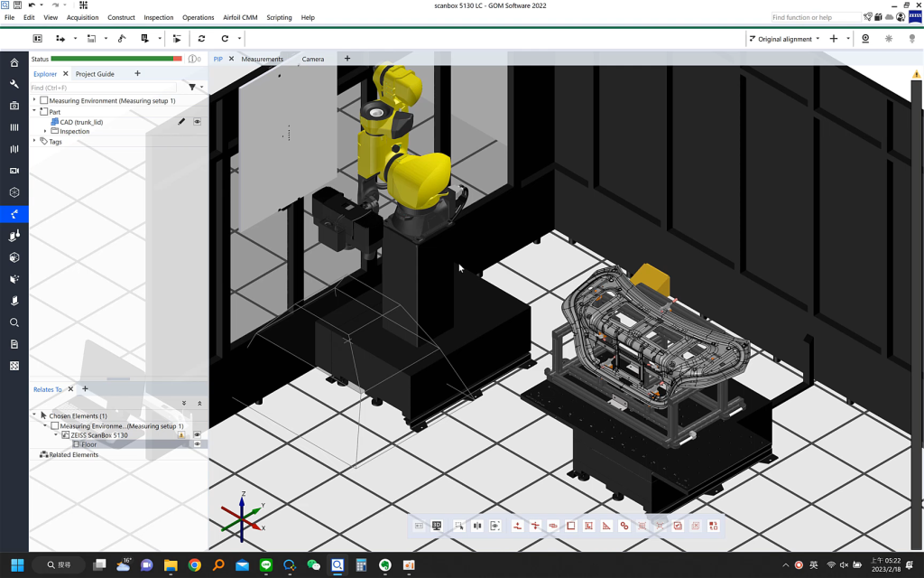Close the Relates To tab
Viewport: 924px width, 578px height.
pyautogui.click(x=70, y=388)
